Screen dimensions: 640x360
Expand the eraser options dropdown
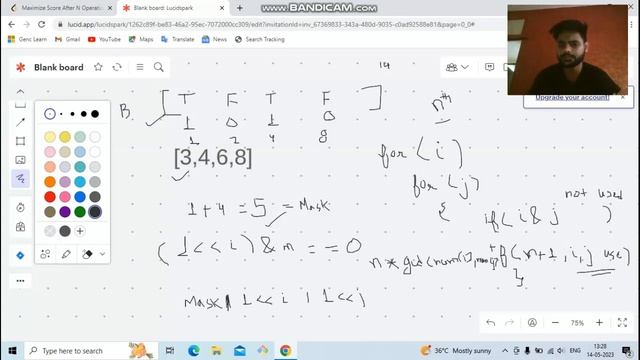(102, 254)
